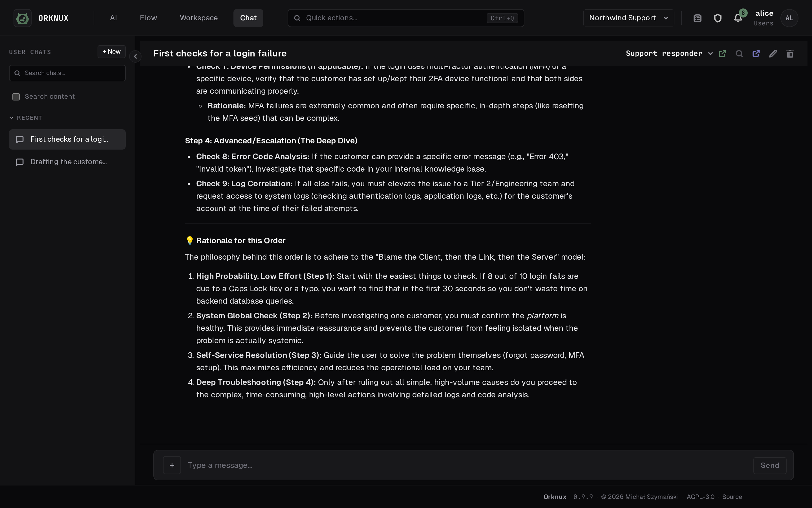This screenshot has width=812, height=508.
Task: Click the Search chats input field
Action: (67, 73)
